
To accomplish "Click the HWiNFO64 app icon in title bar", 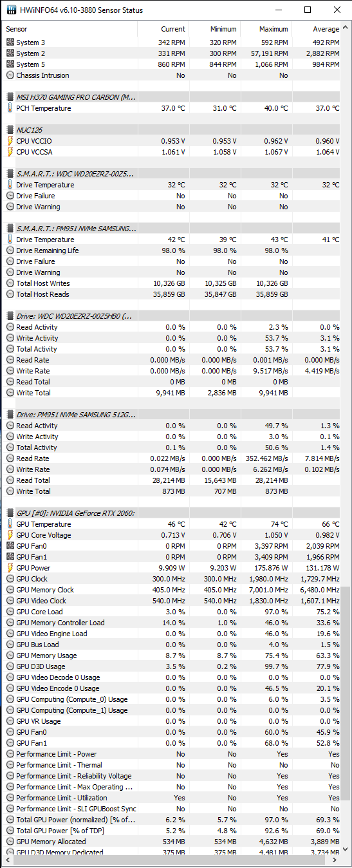I will (x=10, y=10).
